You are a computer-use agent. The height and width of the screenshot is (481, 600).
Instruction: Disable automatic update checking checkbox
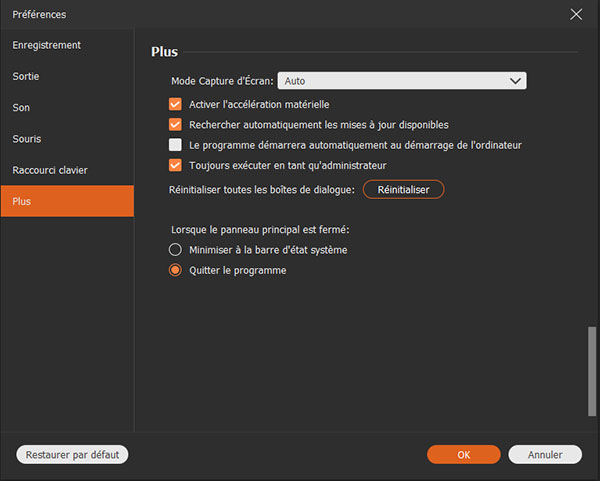(x=175, y=125)
